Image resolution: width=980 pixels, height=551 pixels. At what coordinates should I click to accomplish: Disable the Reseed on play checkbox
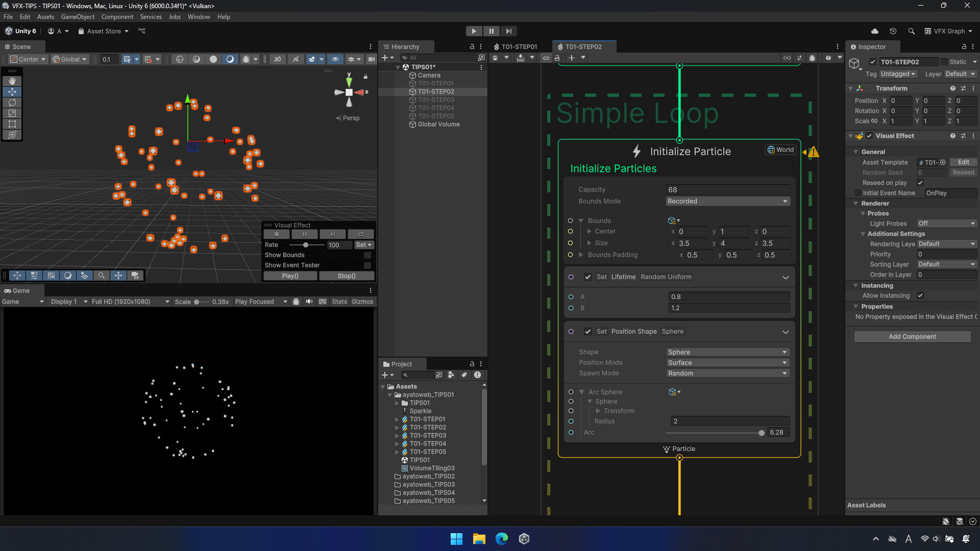pyautogui.click(x=920, y=183)
